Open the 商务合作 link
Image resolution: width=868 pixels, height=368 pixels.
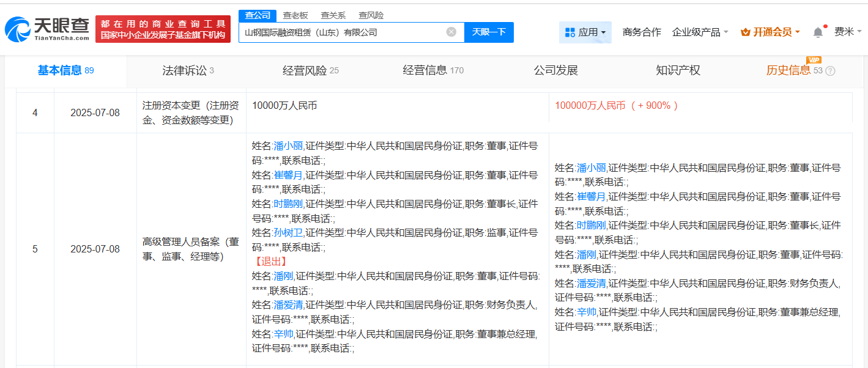point(642,32)
